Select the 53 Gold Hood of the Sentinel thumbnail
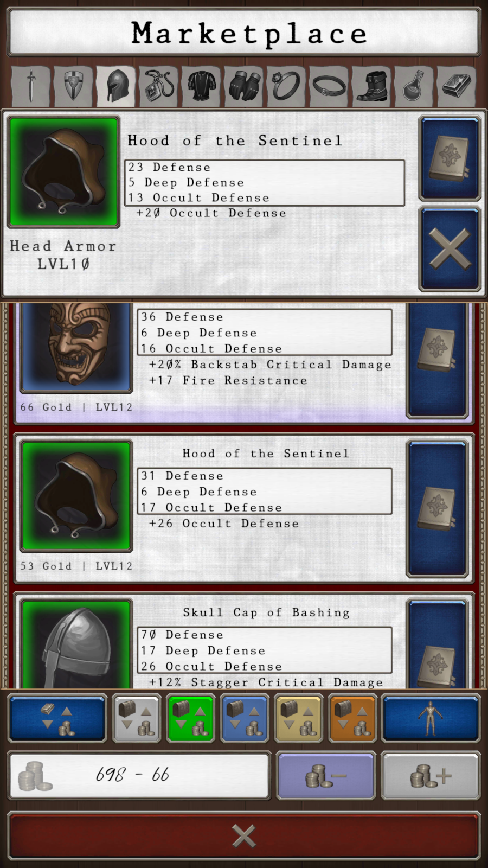Screen dimensions: 488x868 (76, 496)
